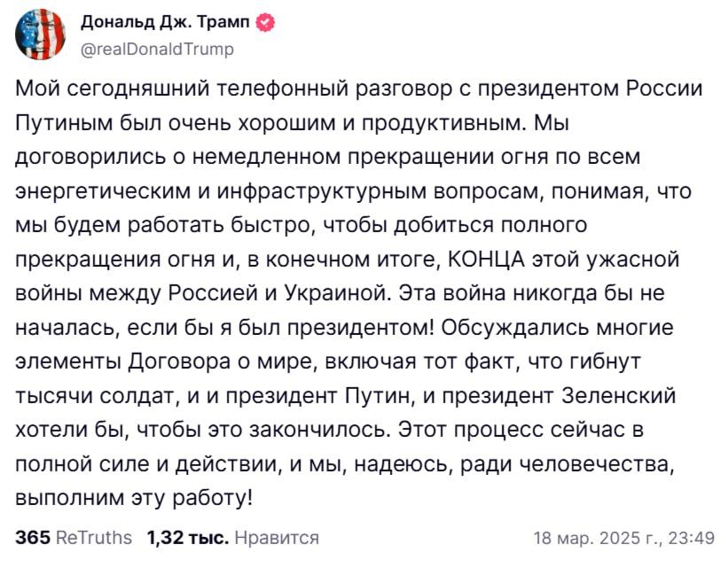
Task: Open the profile avatar picture
Action: click(41, 35)
